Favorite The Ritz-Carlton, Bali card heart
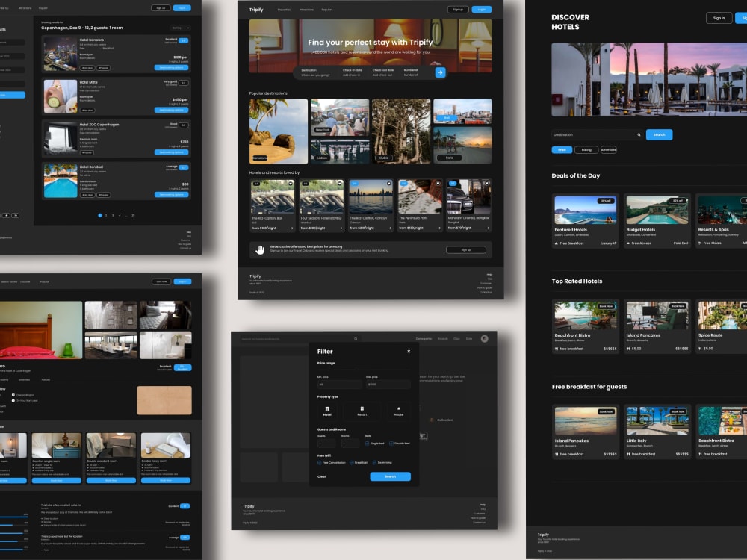The height and width of the screenshot is (560, 747). click(291, 184)
